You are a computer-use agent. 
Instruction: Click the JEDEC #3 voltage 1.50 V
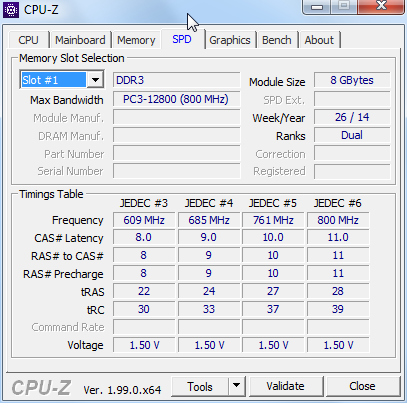coord(144,345)
